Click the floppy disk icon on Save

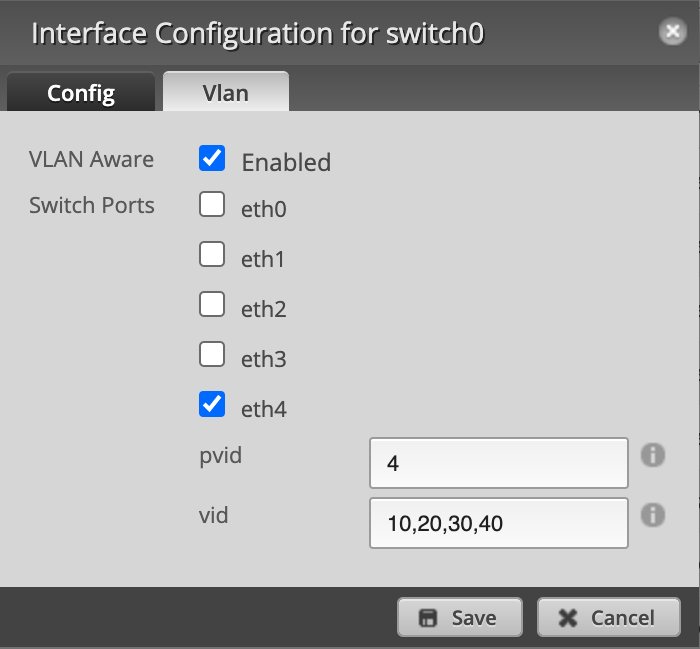click(x=428, y=618)
